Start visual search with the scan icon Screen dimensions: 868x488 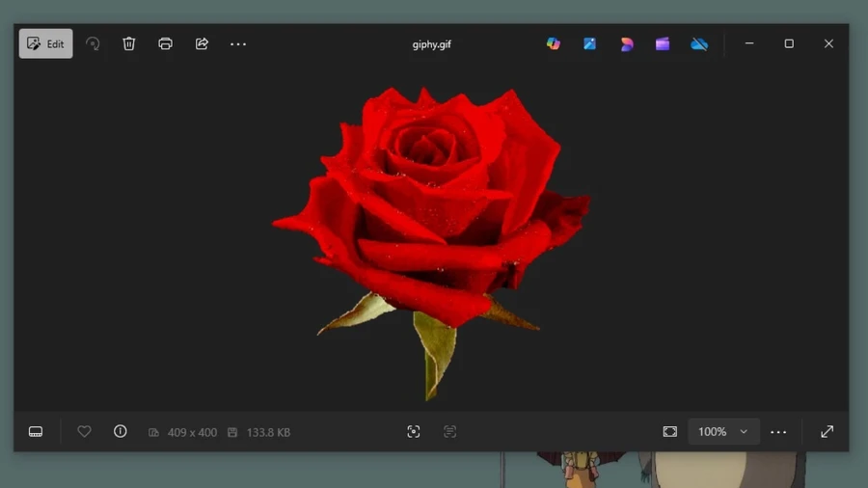click(x=414, y=431)
